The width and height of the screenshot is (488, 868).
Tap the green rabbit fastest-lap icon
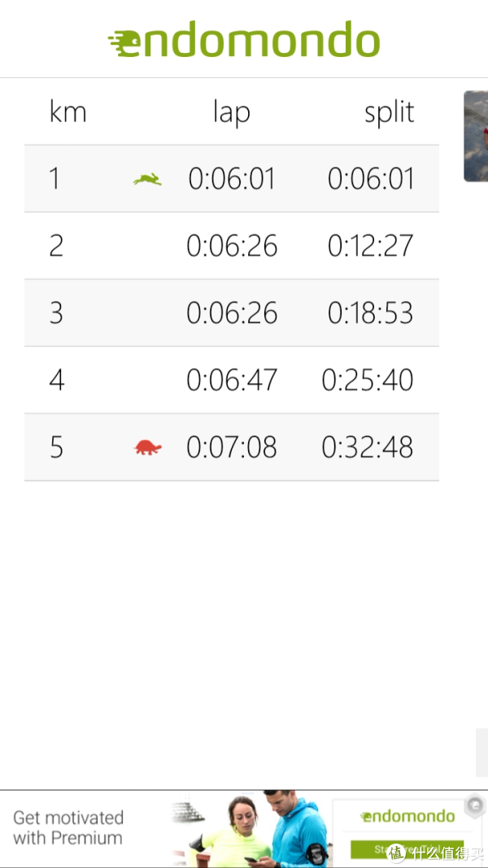(x=147, y=179)
